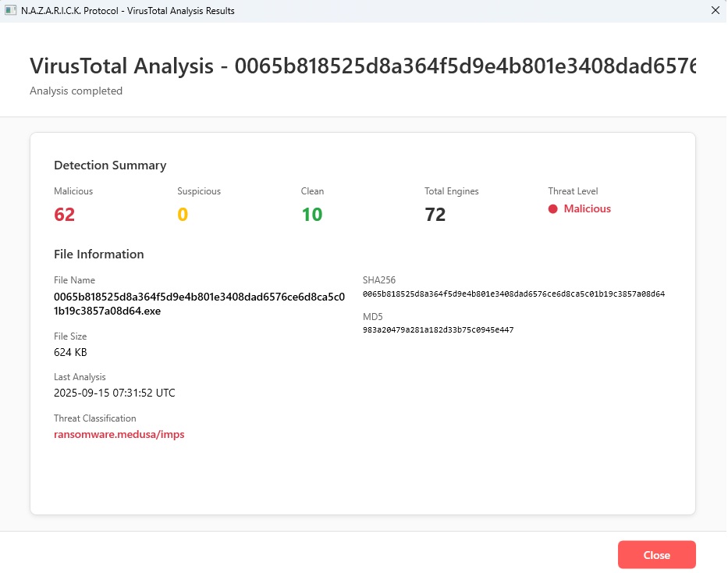Image resolution: width=728 pixels, height=573 pixels.
Task: Open the ransomware.medusa/imps classification link
Action: (119, 434)
